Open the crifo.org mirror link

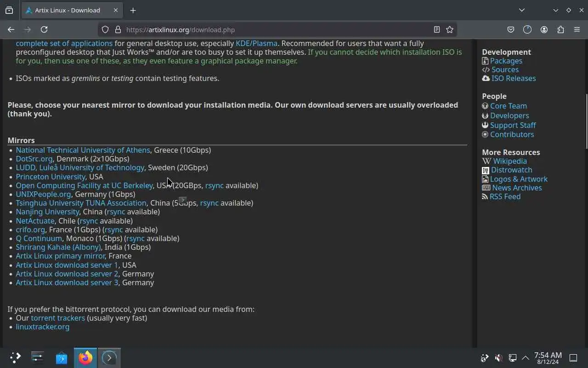[x=30, y=230]
